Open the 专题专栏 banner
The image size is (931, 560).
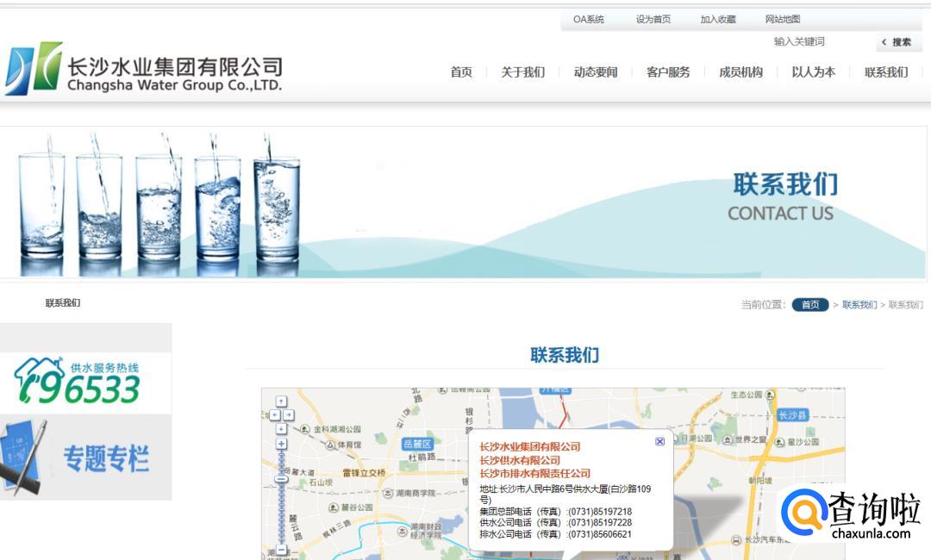point(85,457)
